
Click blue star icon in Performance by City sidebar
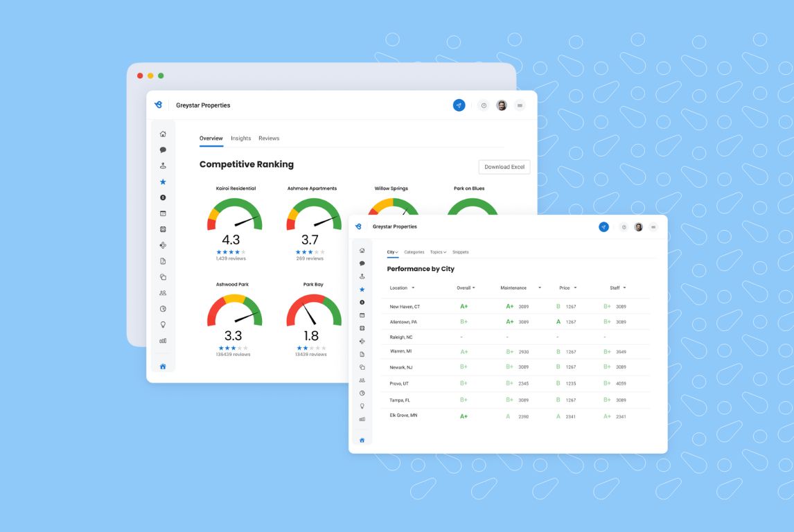click(362, 290)
